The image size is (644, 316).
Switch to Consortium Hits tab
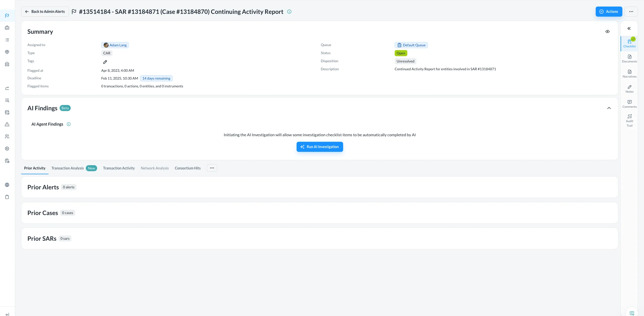coord(187,168)
